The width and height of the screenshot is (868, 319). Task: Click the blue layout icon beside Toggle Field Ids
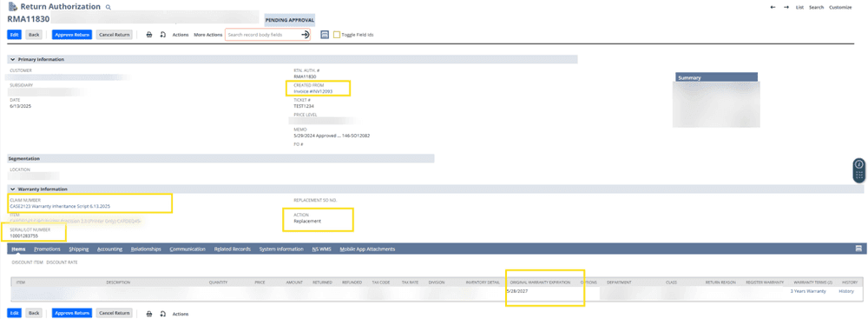pos(325,35)
